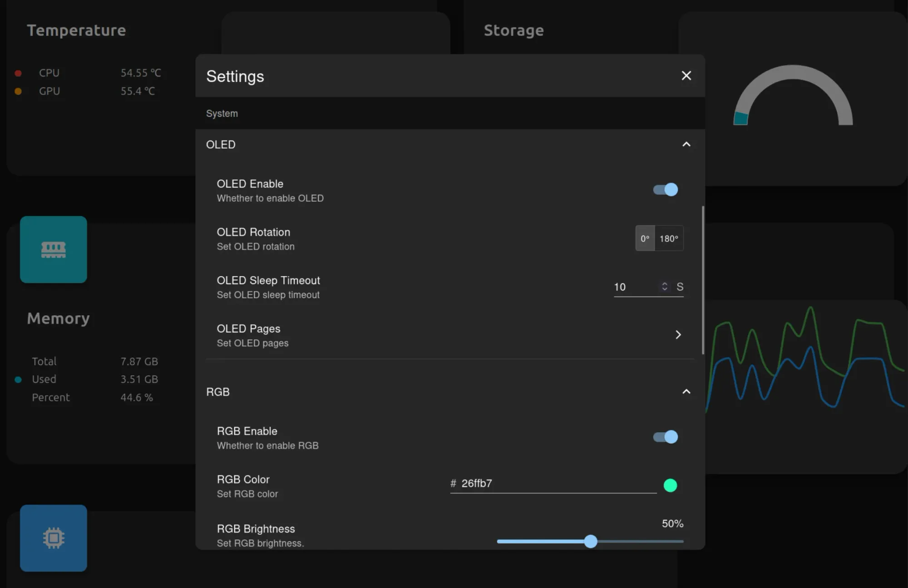Click the RGB Color hex input field
Screen dimensions: 908x588
tap(553, 484)
